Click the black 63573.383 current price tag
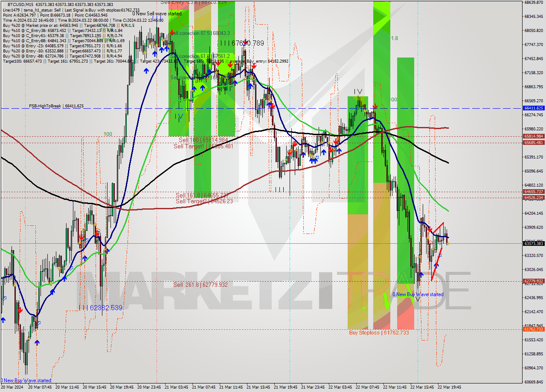Viewport: 546px width, 392px height. pyautogui.click(x=534, y=243)
